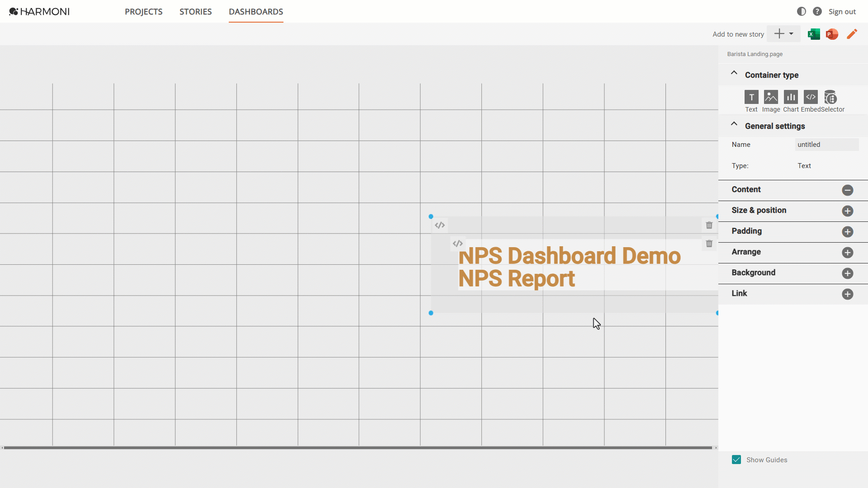Viewport: 868px width, 488px height.
Task: Export to PowerPoint using the red icon
Action: [x=832, y=34]
